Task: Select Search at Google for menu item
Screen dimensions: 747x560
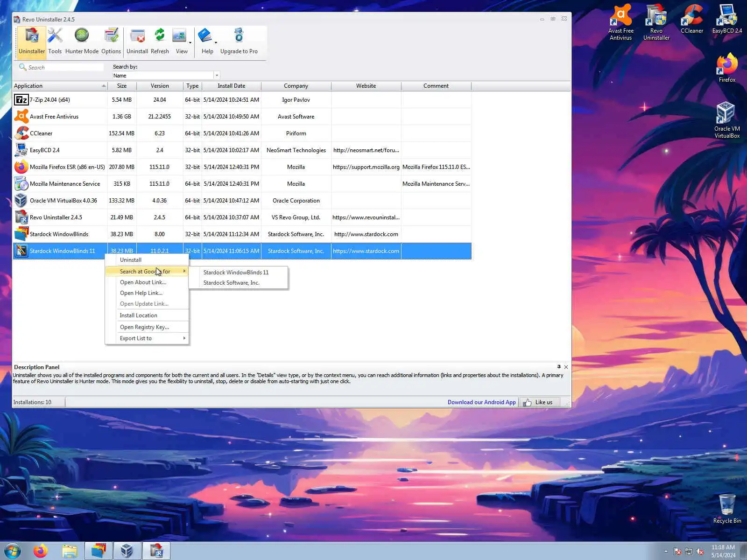Action: [147, 271]
